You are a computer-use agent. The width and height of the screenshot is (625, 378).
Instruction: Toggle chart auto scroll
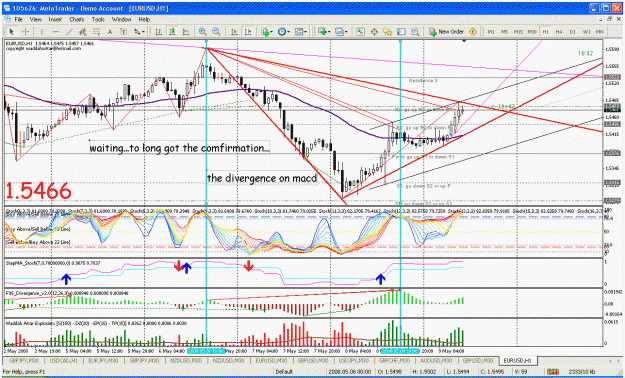[x=234, y=32]
